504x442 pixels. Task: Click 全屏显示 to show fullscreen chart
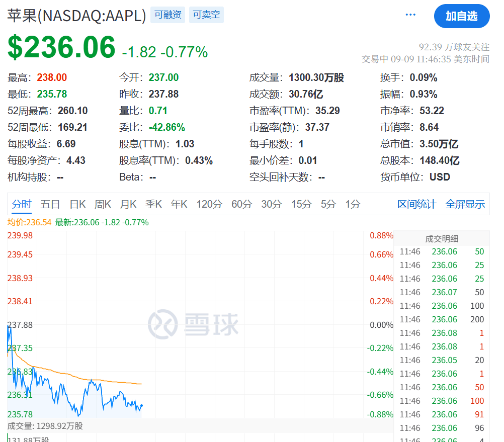465,204
